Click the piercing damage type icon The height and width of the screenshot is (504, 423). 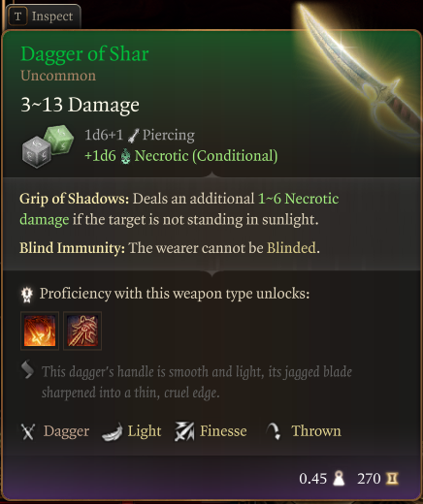point(133,136)
